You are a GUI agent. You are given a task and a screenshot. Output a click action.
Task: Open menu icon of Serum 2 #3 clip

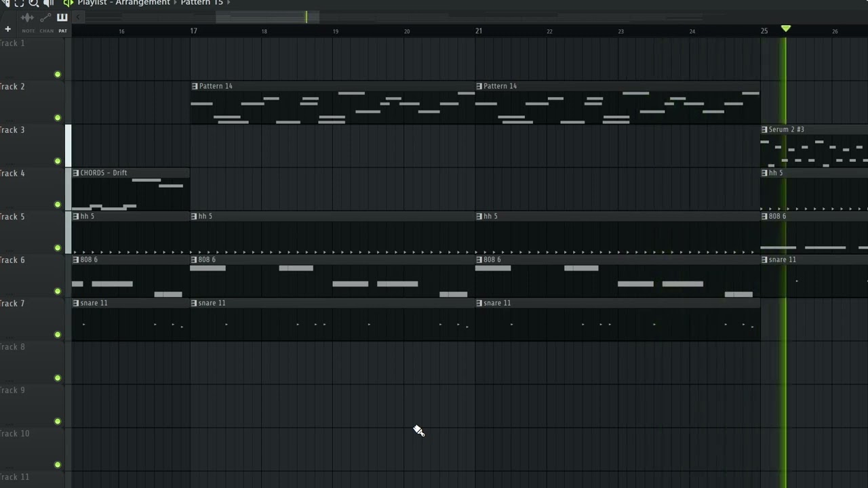764,129
